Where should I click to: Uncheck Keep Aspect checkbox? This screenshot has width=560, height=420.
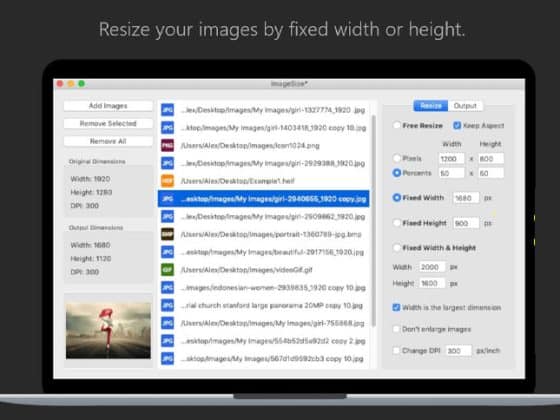[457, 125]
